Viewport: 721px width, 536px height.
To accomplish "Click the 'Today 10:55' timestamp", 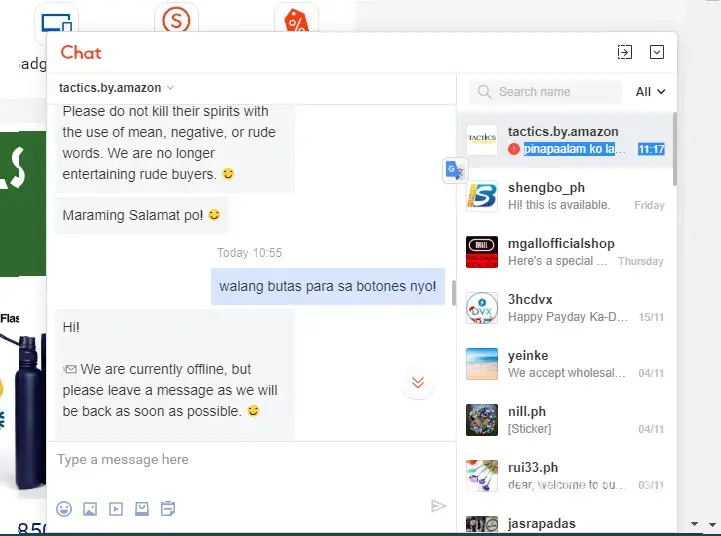I will point(249,253).
